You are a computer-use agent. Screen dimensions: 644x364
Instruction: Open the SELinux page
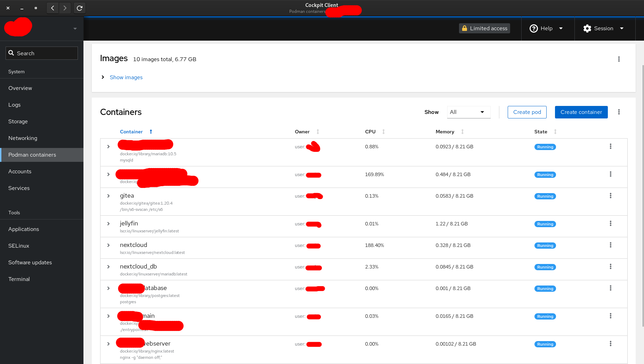[x=42, y=246]
